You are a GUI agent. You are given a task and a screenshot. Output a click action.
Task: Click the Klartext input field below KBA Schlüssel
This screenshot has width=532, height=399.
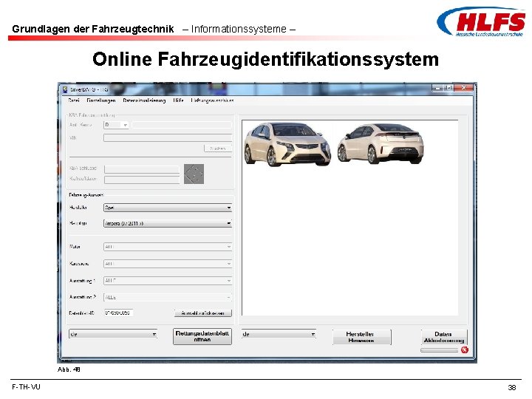pos(142,180)
